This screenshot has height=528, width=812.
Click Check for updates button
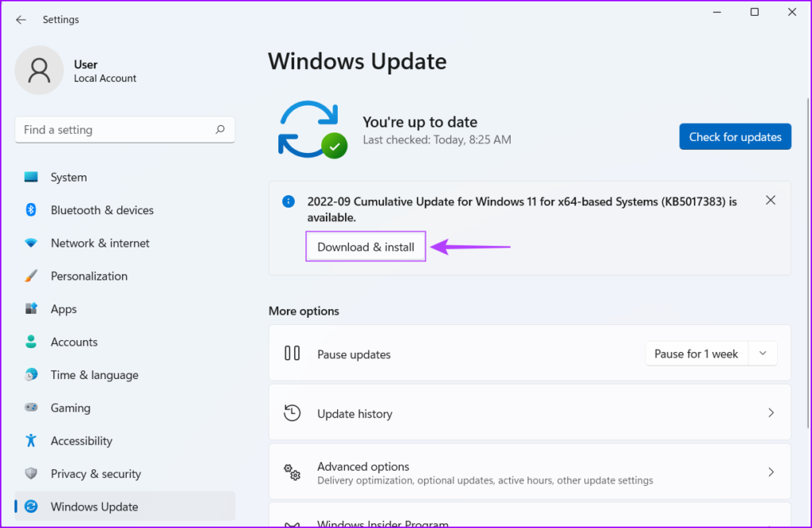[x=735, y=136]
